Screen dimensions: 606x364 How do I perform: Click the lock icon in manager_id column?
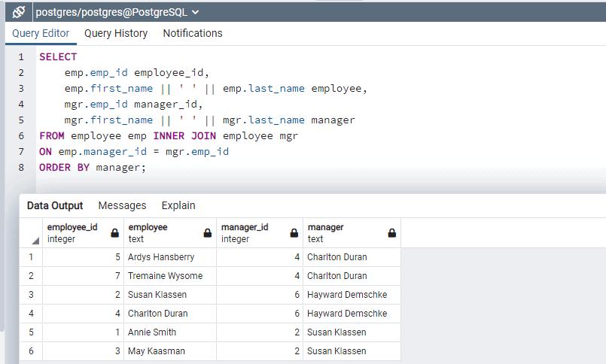pyautogui.click(x=294, y=233)
